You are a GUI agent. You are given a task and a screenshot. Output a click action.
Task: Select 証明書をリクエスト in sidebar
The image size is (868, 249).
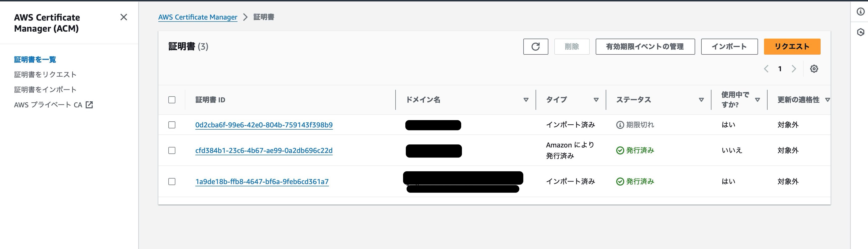click(x=45, y=74)
